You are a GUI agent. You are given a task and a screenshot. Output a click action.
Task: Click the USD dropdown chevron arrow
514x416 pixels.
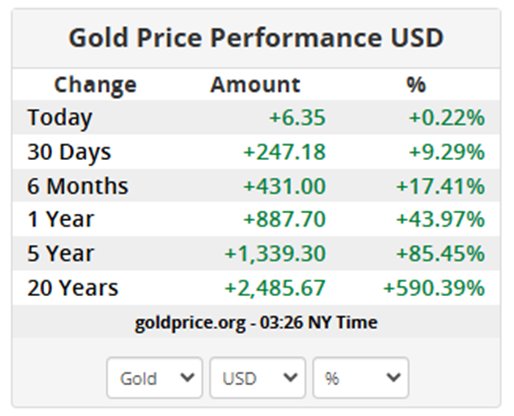290,378
